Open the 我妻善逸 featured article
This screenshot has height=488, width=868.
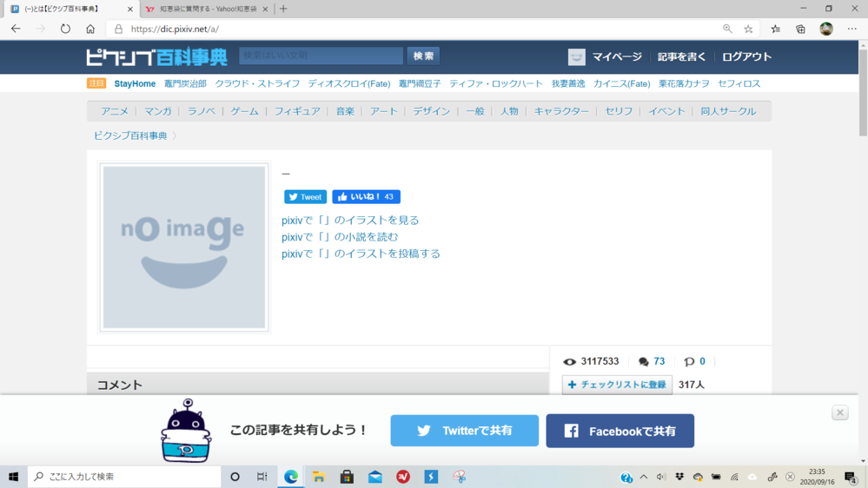pos(568,83)
